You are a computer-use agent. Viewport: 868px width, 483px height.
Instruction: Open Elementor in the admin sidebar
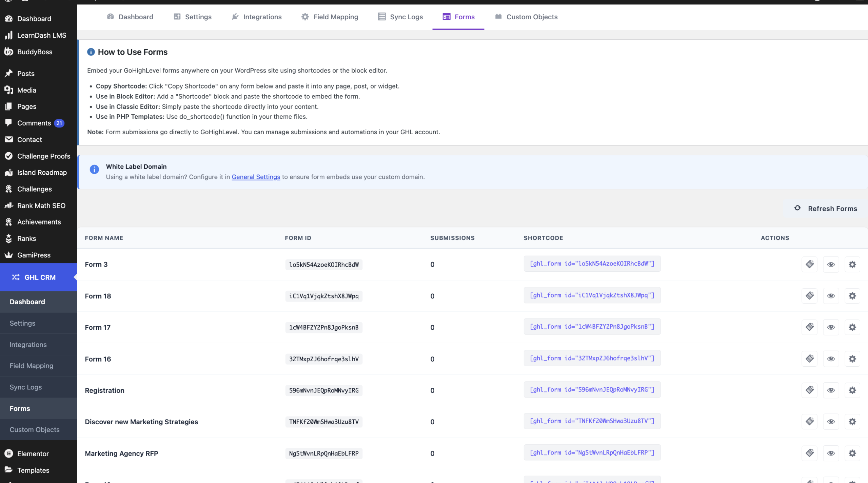(33, 453)
